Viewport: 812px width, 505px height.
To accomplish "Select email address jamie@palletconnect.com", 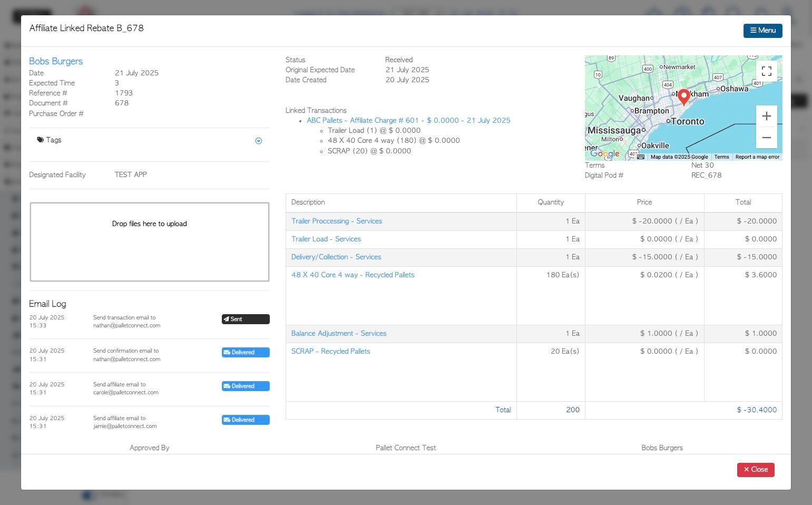I will (x=125, y=426).
